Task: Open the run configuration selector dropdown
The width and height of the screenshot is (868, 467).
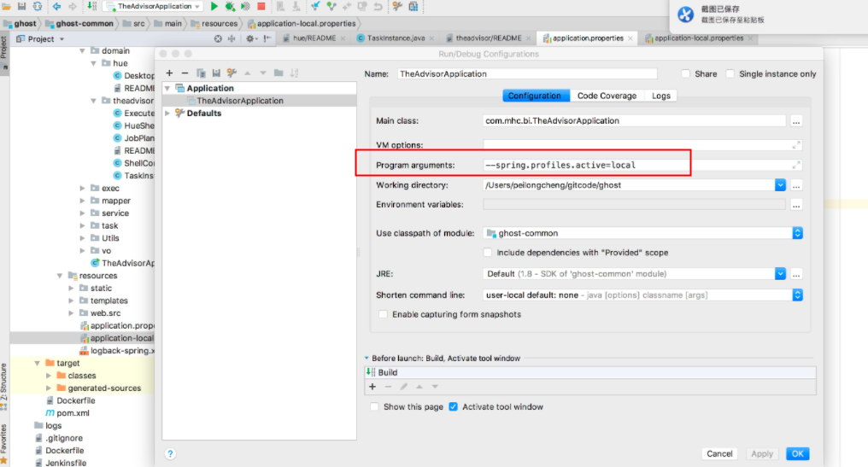Action: [154, 6]
